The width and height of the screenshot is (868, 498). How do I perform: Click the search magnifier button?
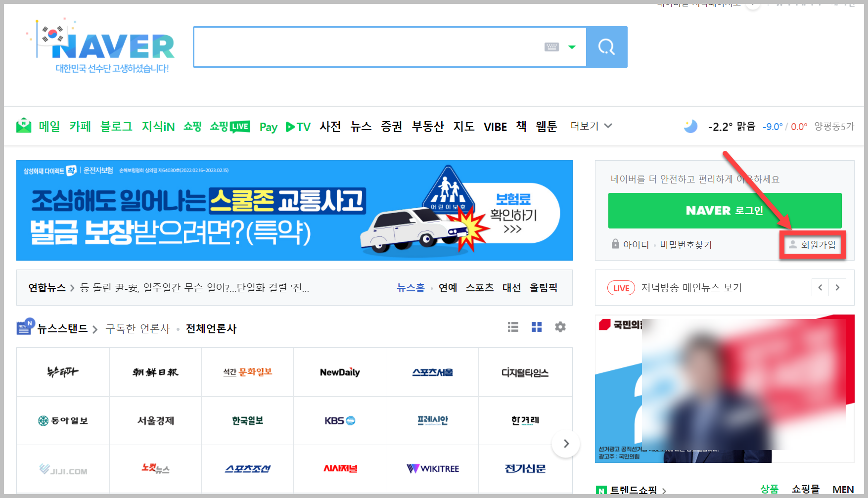(606, 47)
